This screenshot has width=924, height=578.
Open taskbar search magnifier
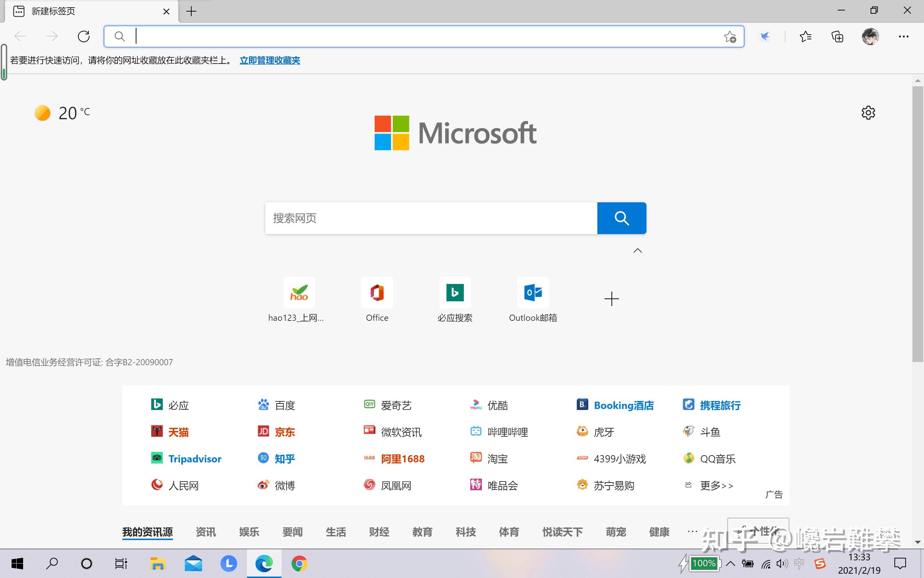[52, 564]
